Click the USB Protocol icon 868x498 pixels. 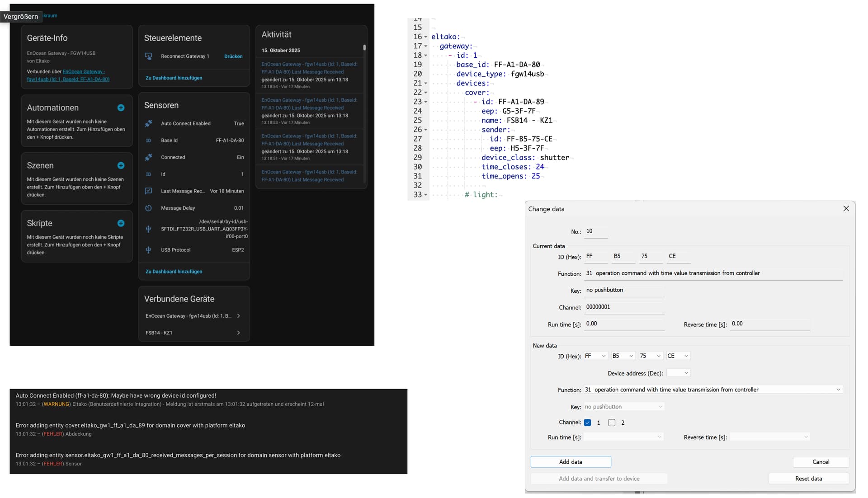point(148,250)
